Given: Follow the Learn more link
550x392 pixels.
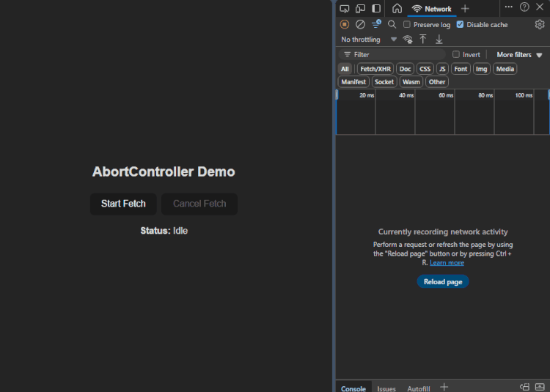Looking at the screenshot, I should tap(447, 262).
